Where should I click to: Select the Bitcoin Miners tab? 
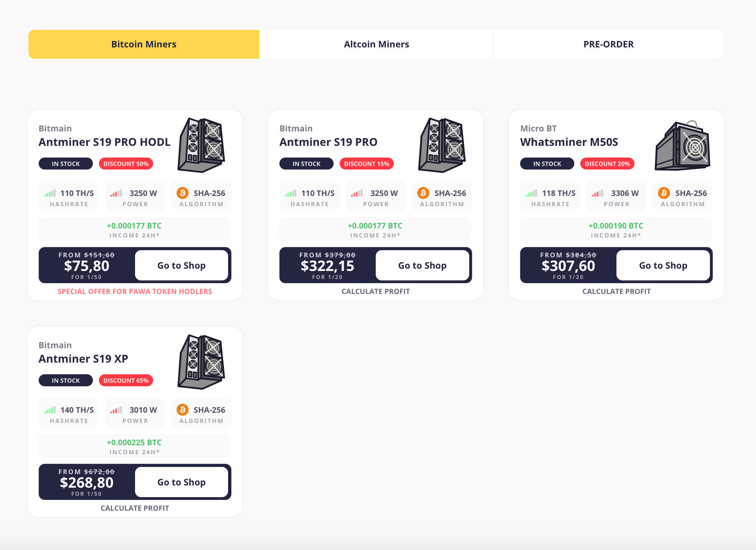(x=144, y=44)
